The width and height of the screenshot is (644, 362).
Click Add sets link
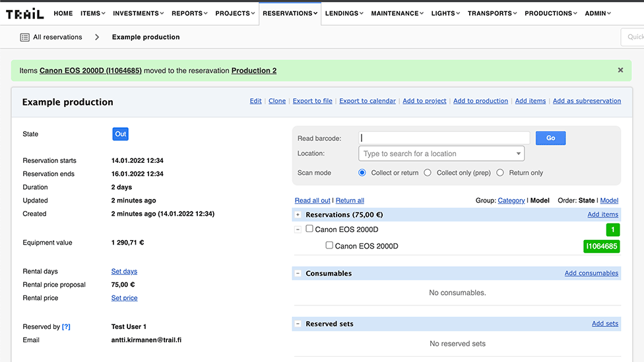pos(605,323)
